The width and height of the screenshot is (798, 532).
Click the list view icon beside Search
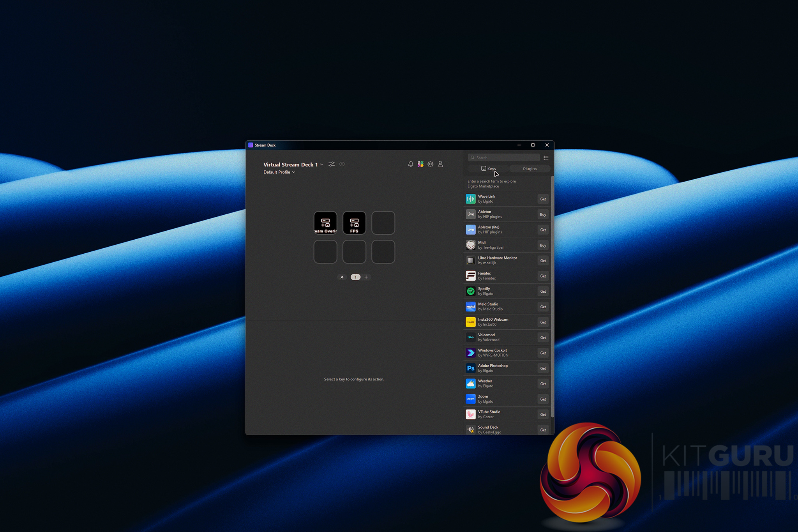[546, 158]
